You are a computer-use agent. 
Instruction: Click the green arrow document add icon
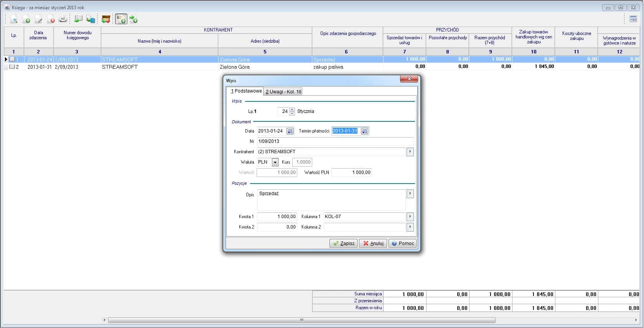coord(133,19)
